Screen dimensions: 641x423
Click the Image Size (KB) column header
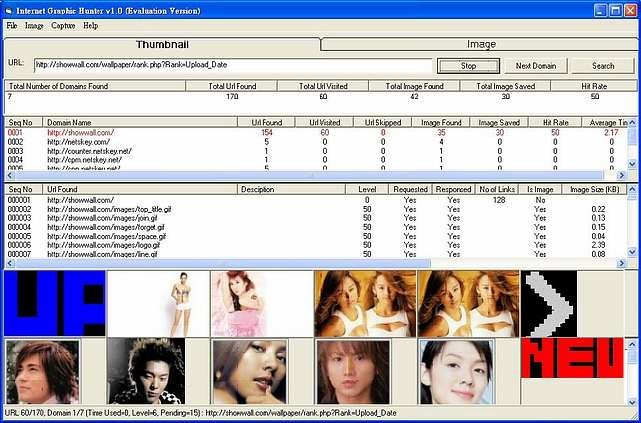point(594,189)
